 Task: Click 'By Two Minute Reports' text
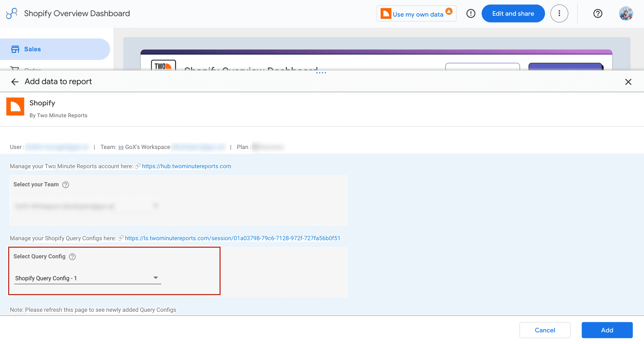[x=58, y=115]
